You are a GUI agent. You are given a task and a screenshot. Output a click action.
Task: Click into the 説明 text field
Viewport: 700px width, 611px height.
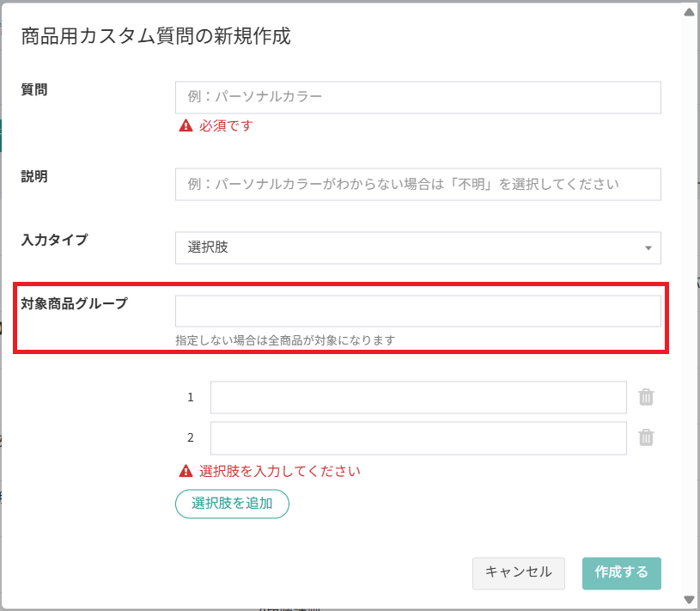417,185
